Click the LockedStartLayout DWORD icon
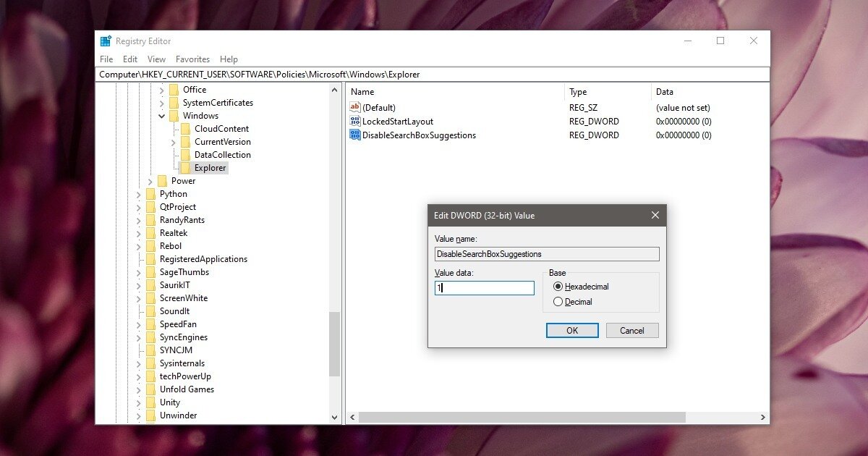 pos(355,121)
